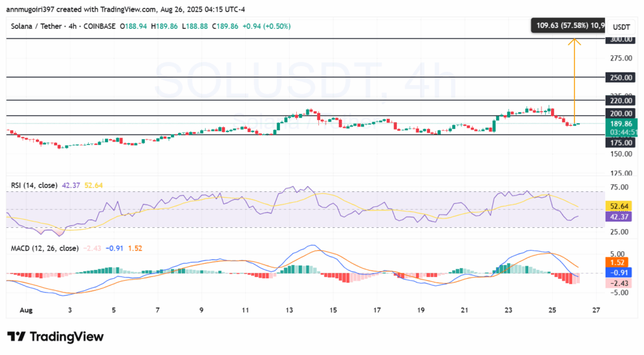Click the close value C189.86
This screenshot has width=644, height=355.
click(x=225, y=26)
